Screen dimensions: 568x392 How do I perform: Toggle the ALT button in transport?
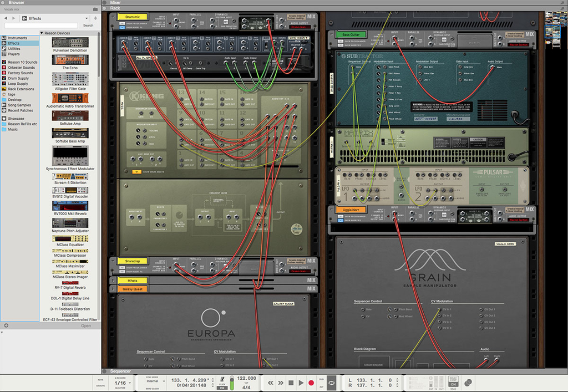(321, 386)
